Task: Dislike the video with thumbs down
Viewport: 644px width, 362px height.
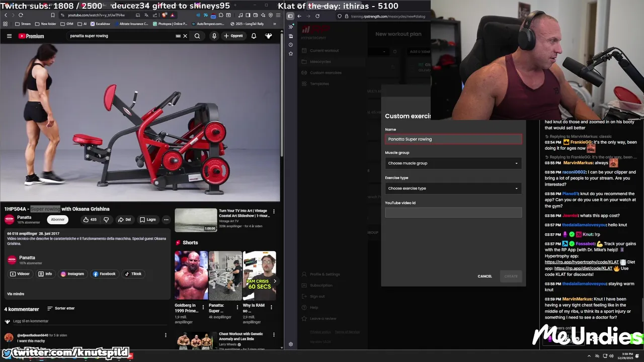Action: click(106, 220)
